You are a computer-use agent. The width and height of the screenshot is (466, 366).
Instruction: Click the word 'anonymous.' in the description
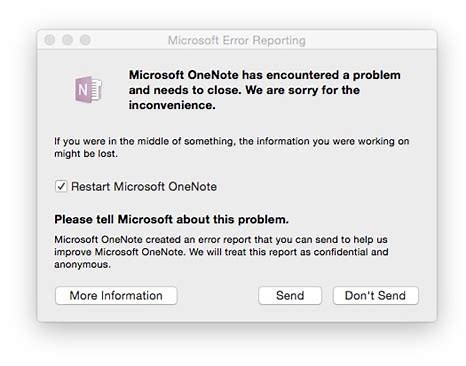(x=82, y=265)
